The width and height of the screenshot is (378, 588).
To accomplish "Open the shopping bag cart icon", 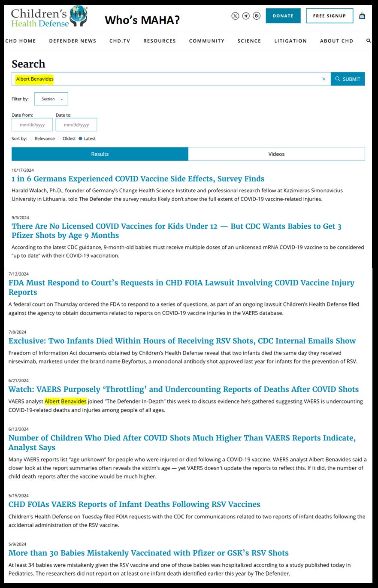I will [x=363, y=16].
